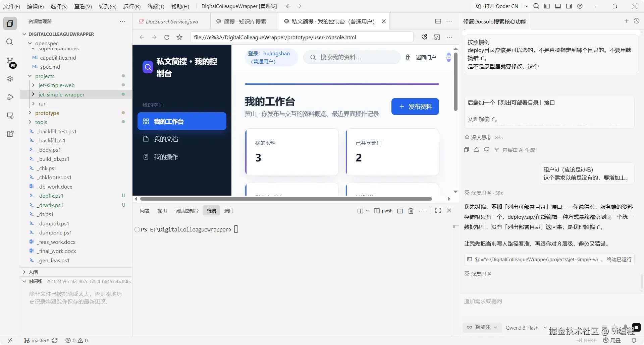
Task: Start a new chat with plus icon
Action: click(x=627, y=21)
